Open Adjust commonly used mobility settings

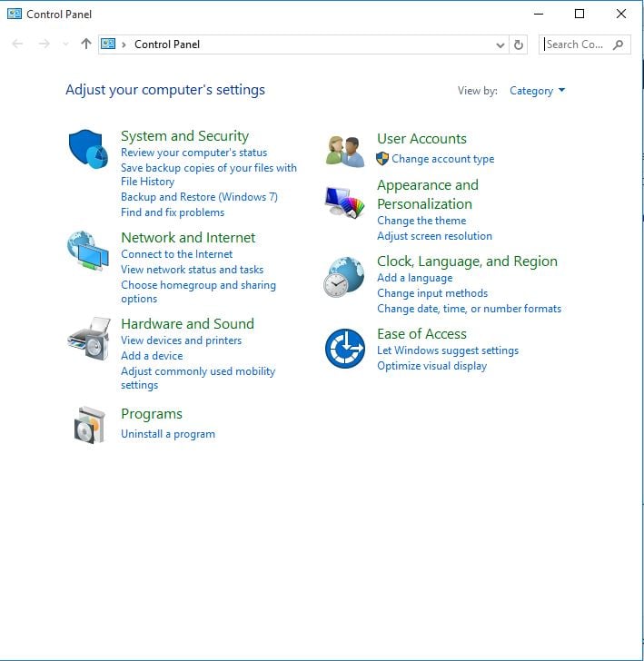coord(198,378)
